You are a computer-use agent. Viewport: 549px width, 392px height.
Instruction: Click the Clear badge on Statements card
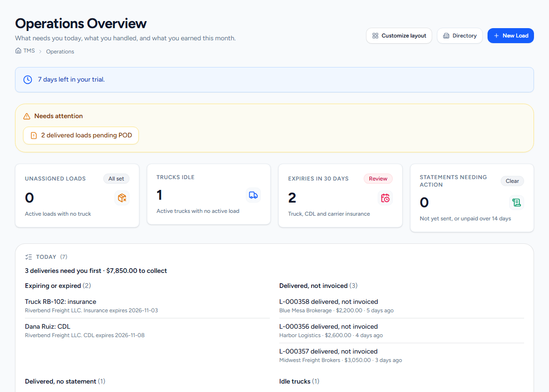(x=512, y=181)
